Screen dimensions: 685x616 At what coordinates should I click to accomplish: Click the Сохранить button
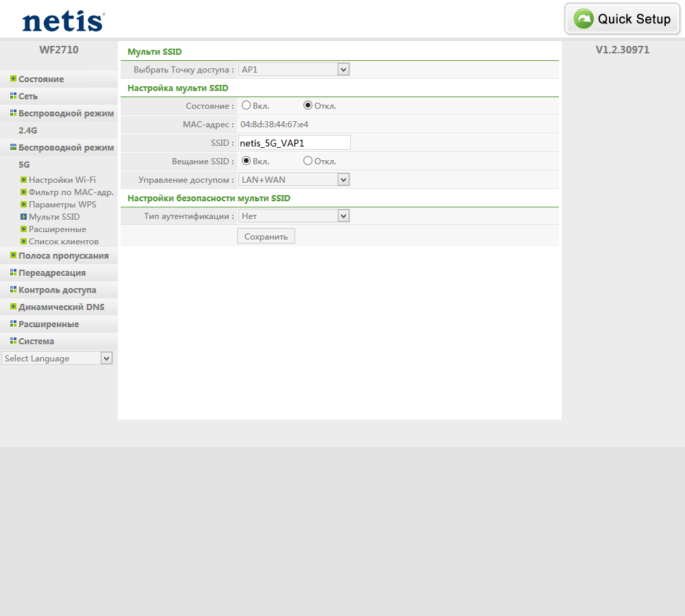[x=266, y=236]
